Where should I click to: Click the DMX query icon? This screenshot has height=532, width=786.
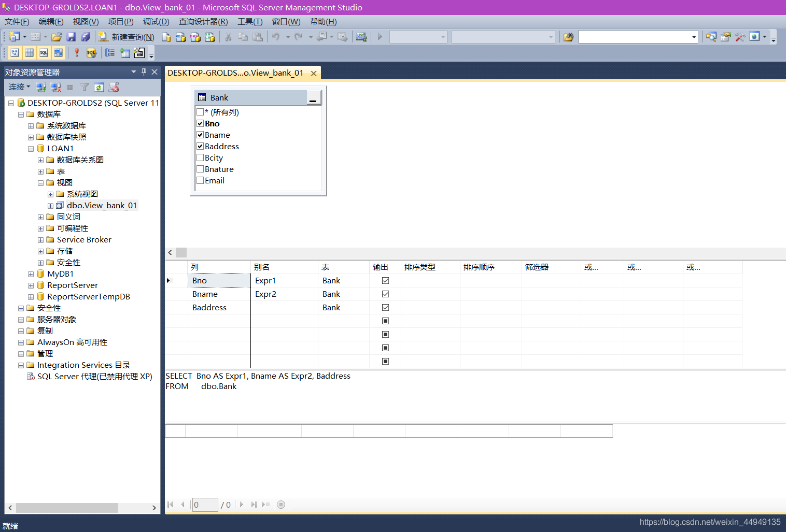pos(195,37)
